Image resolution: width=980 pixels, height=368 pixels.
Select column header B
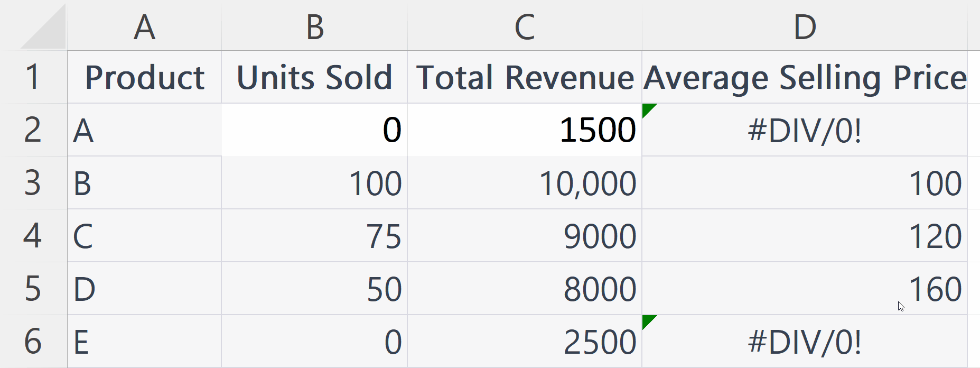coord(314,26)
